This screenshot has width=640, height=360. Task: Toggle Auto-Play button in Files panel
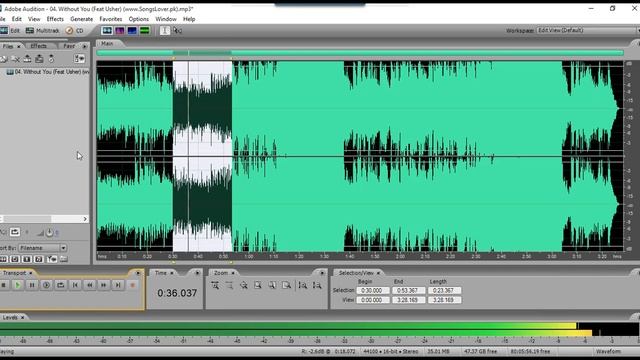(x=2, y=232)
